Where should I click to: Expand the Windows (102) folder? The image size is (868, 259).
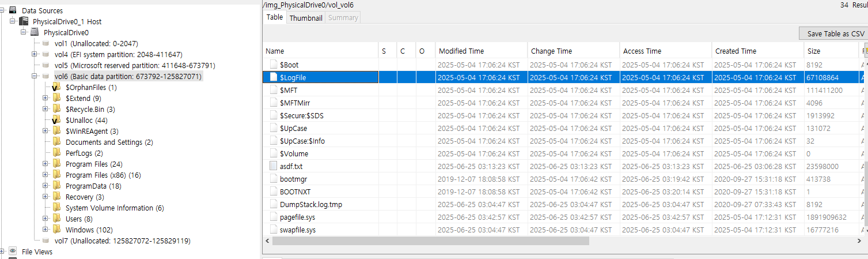click(46, 230)
